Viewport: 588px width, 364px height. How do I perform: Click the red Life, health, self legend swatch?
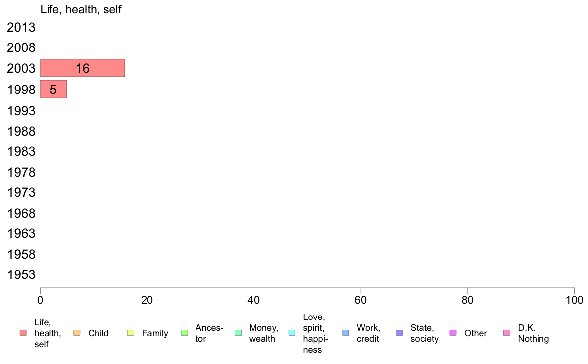(23, 333)
